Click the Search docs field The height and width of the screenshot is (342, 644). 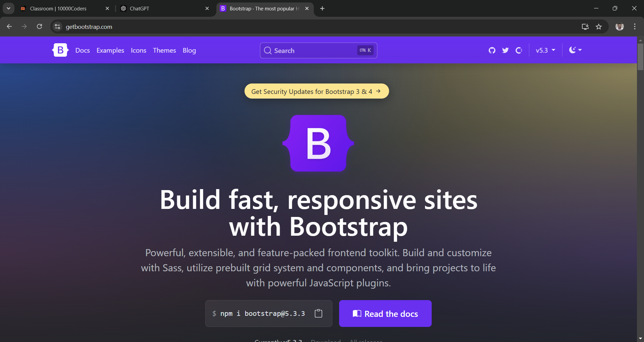[318, 50]
